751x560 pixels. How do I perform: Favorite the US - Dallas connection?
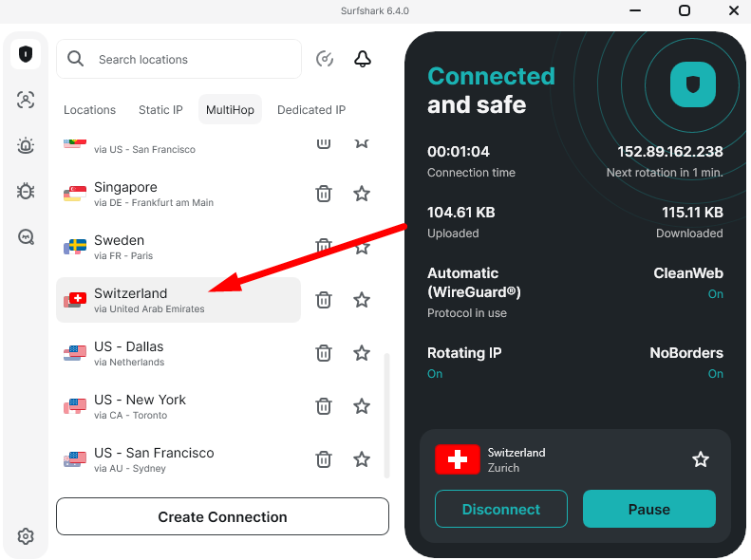coord(362,353)
